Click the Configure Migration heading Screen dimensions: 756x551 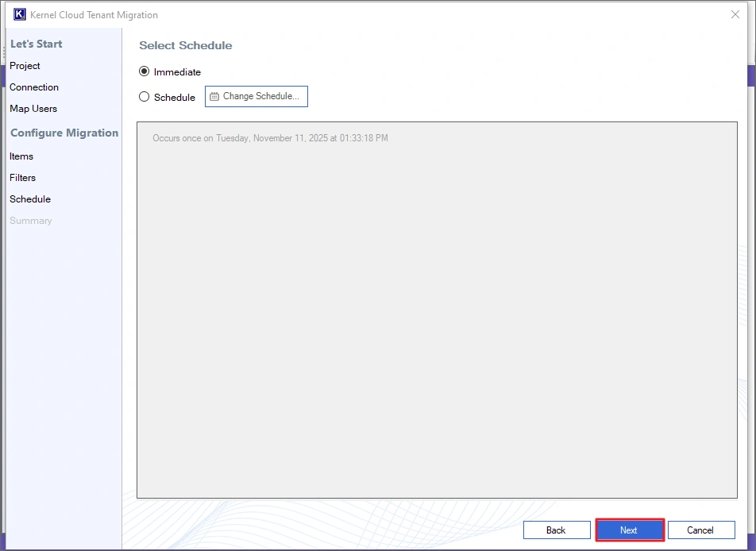click(x=64, y=133)
